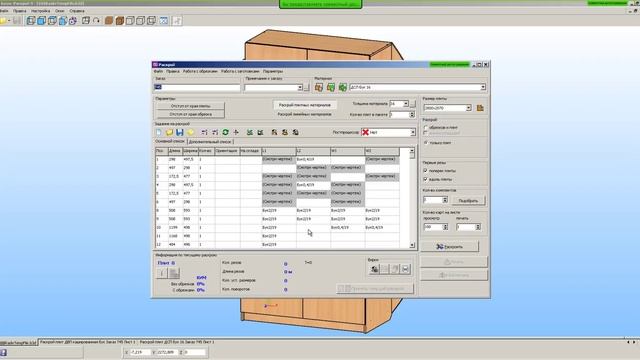The image size is (640, 360).
Task: Switch to Основной список tab
Action: [x=170, y=141]
